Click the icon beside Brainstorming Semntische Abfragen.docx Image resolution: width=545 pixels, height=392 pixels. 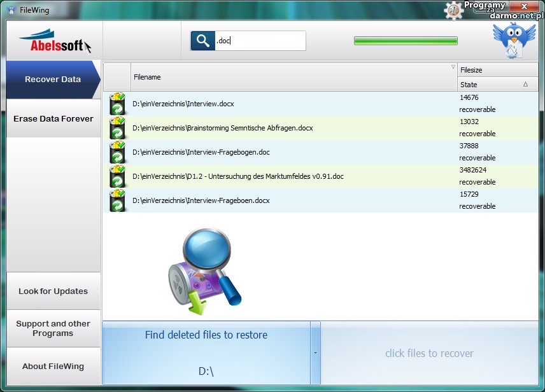coord(117,128)
